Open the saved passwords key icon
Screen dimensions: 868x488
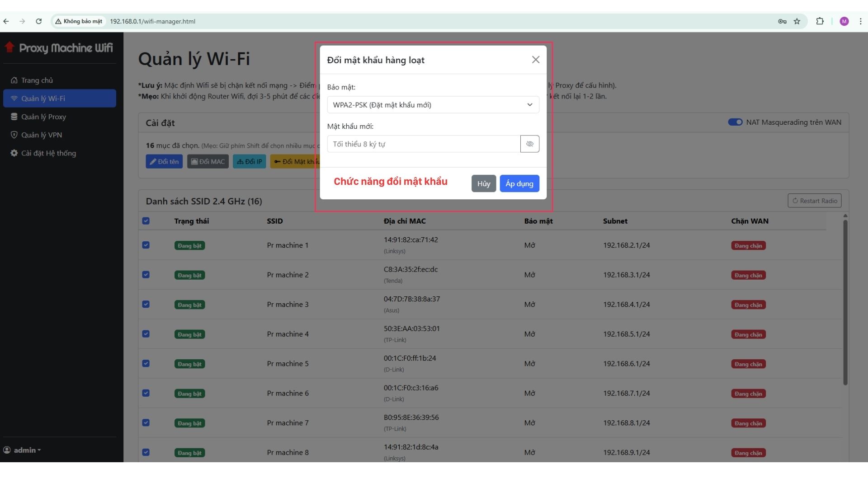point(782,21)
